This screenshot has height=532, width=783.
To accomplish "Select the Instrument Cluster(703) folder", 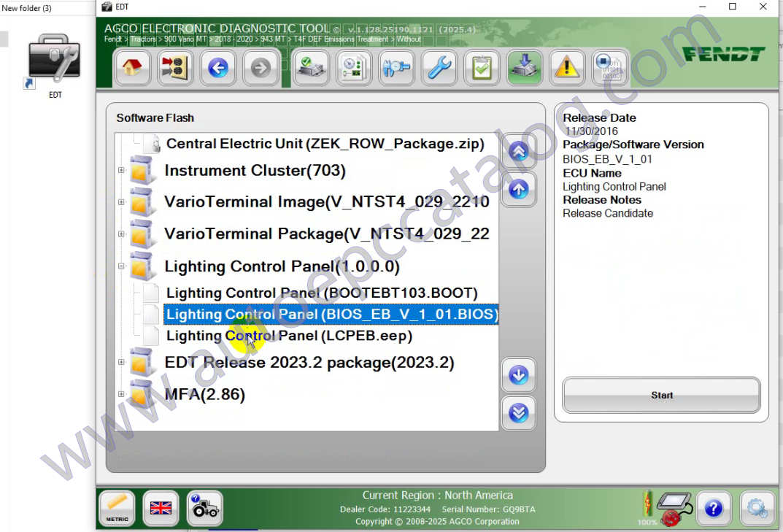I will (x=255, y=171).
